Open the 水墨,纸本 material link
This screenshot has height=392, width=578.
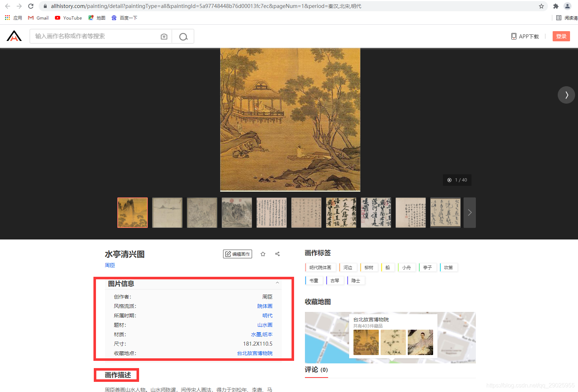tap(261, 334)
